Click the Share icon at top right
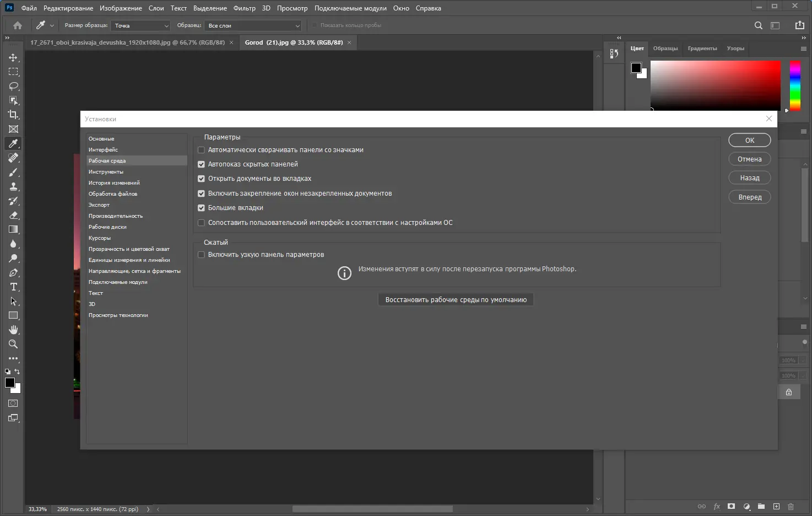The image size is (812, 516). click(800, 25)
